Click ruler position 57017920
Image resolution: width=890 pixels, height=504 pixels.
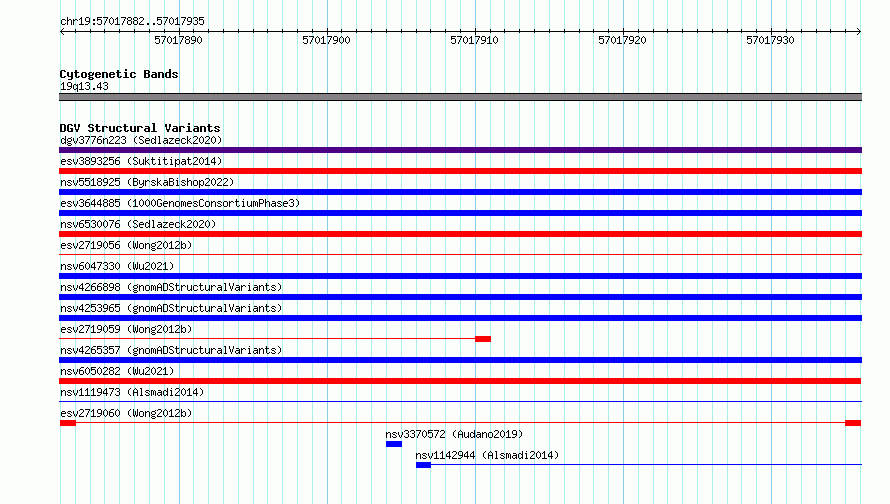[623, 40]
